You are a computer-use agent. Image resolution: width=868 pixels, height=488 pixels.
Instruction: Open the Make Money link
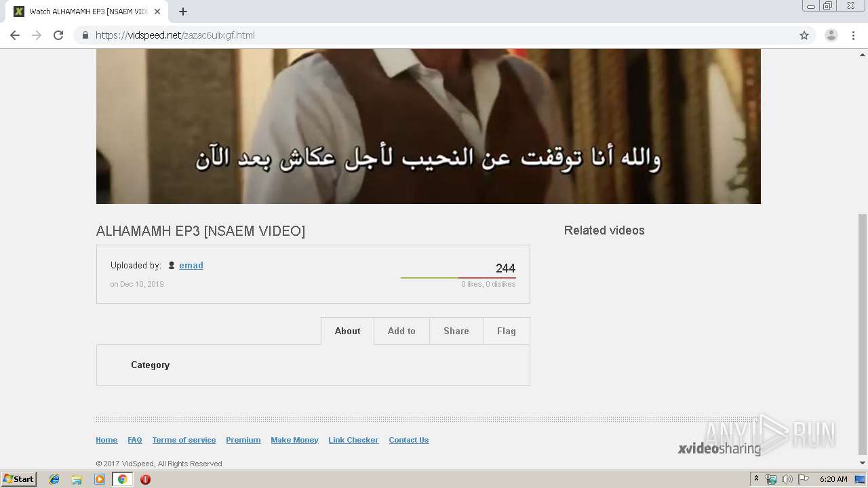[294, 440]
